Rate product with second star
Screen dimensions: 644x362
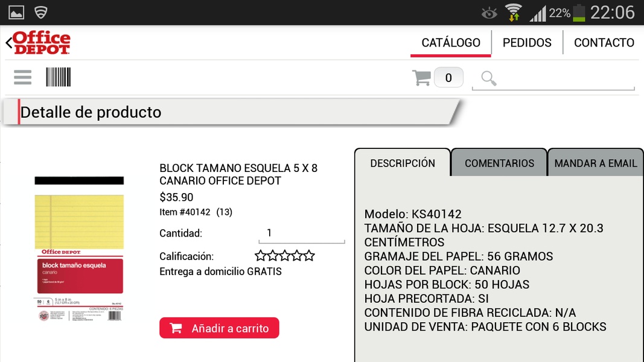273,256
